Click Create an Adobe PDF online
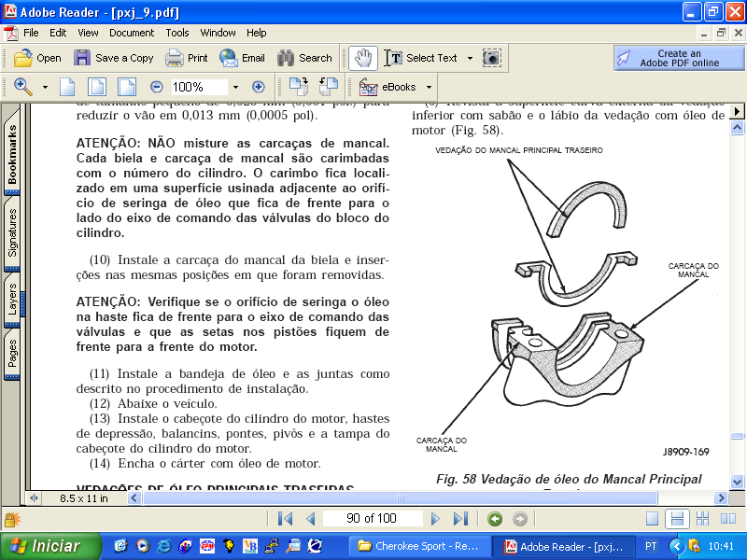Screen dimensions: 747x560 coord(679,58)
